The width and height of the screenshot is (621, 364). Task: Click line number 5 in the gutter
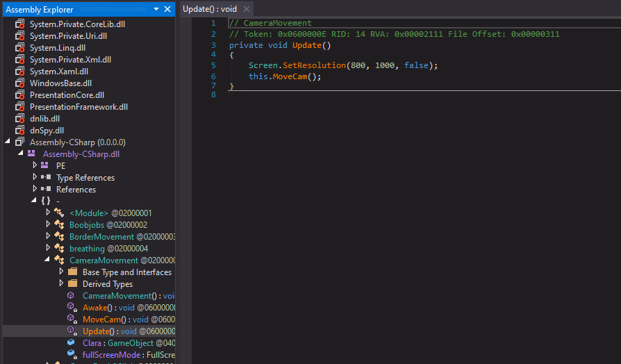click(x=213, y=65)
